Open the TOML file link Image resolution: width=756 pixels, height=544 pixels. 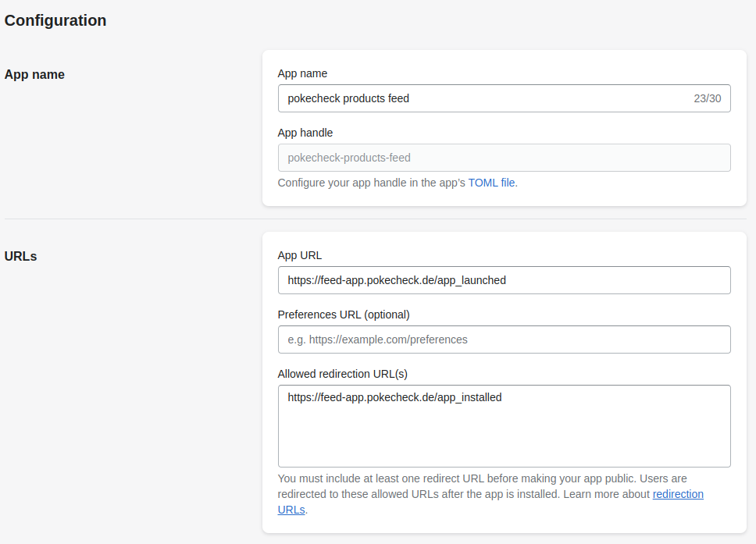[x=491, y=183]
